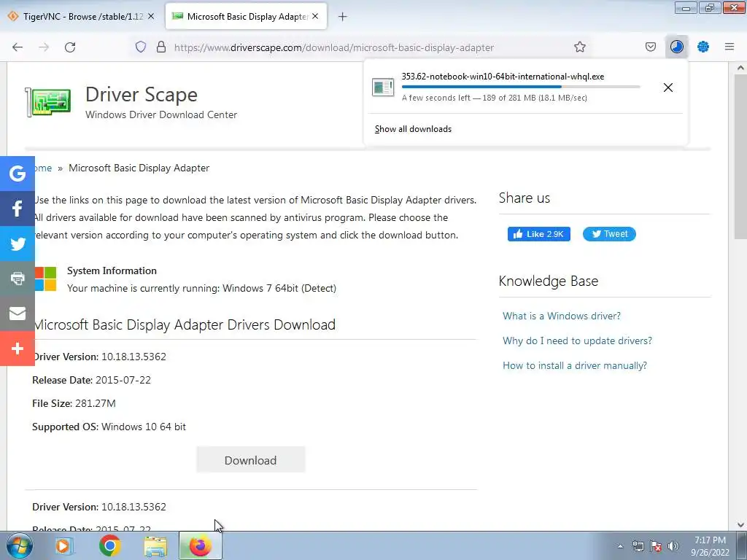Reload the current page
Viewport: 747px width, 560px height.
(x=70, y=47)
